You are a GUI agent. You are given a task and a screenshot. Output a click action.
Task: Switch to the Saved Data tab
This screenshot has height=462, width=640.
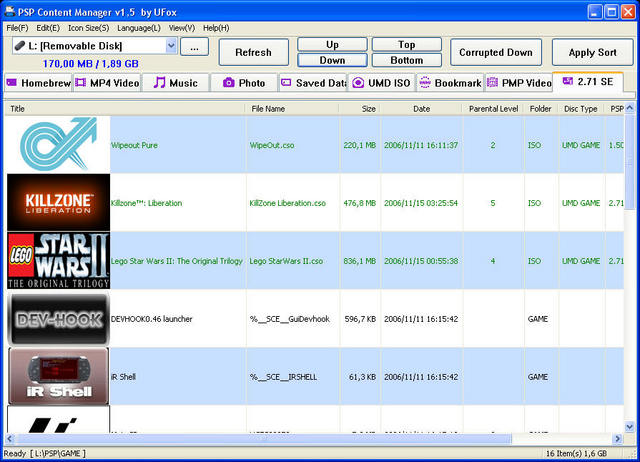tap(313, 83)
